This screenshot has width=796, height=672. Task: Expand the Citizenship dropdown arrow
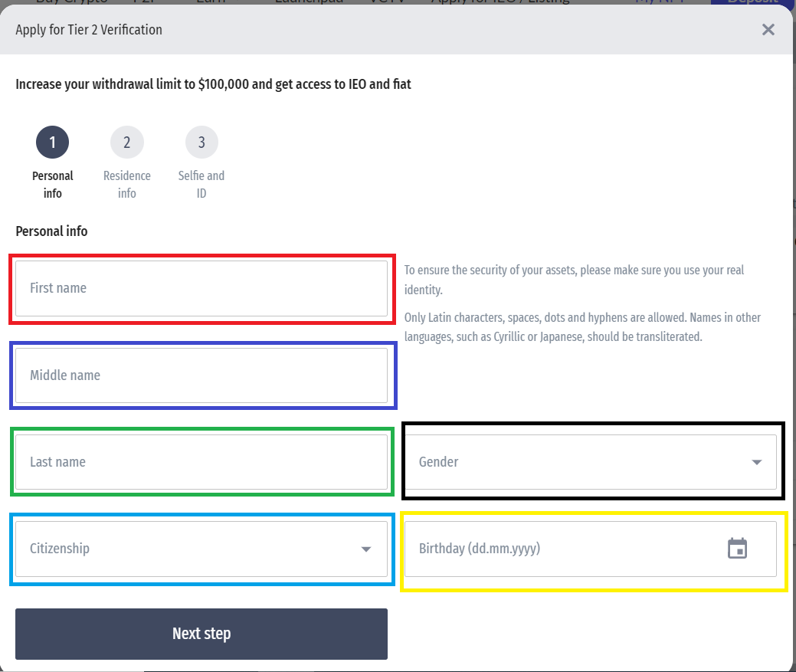(x=366, y=549)
